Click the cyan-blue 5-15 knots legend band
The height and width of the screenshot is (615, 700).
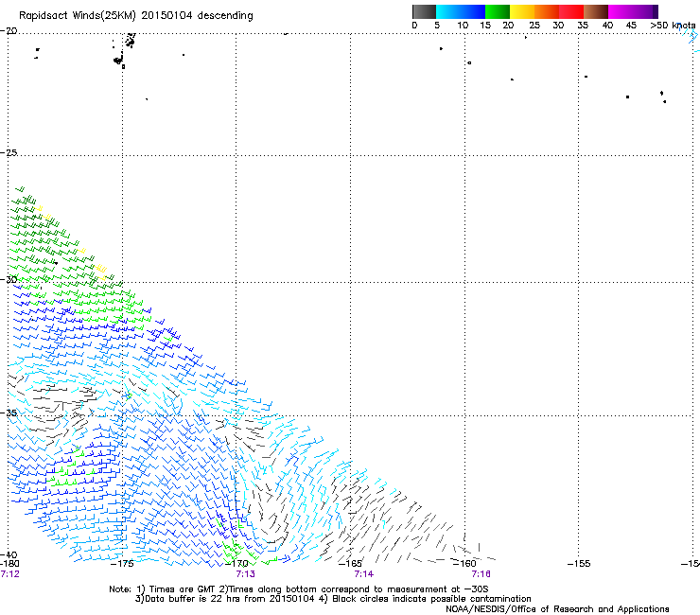[461, 11]
